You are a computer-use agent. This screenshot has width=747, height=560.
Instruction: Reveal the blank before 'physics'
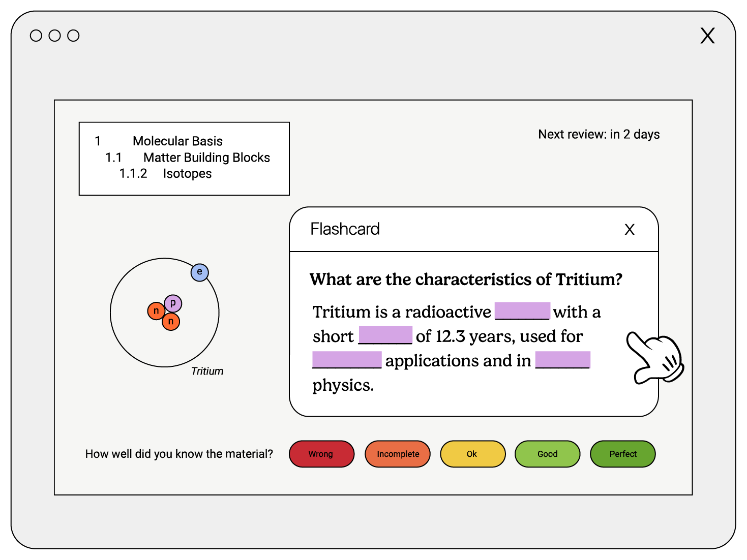tap(562, 360)
